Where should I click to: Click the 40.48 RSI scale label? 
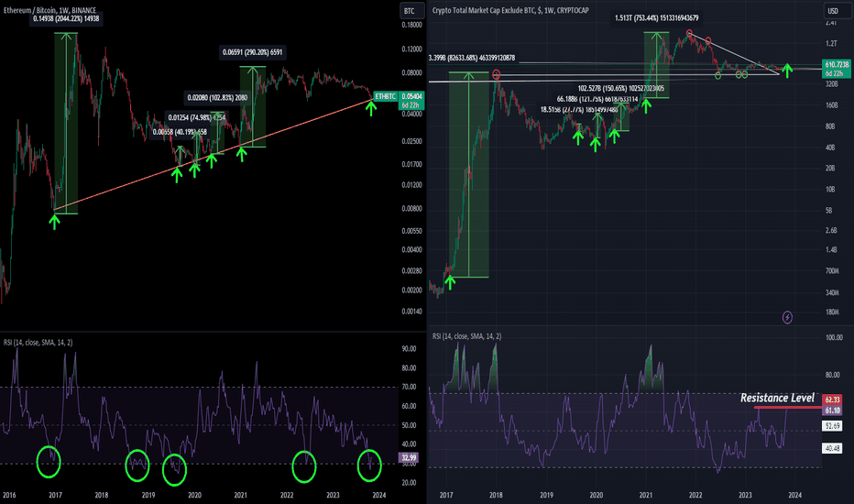832,448
